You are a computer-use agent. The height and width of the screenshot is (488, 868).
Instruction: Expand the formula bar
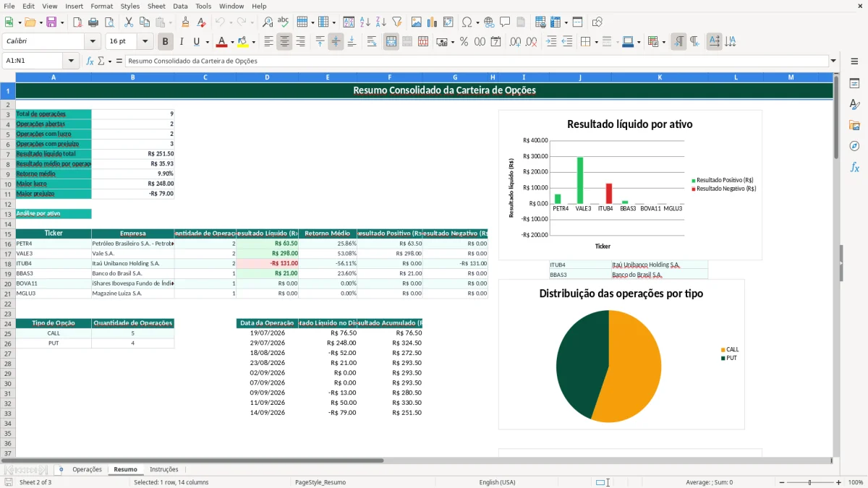834,61
